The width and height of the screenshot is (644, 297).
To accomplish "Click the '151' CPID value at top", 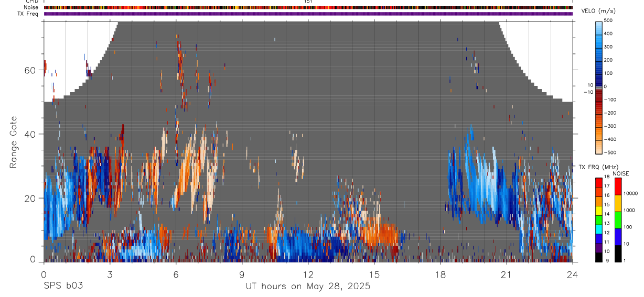I will (x=308, y=2).
